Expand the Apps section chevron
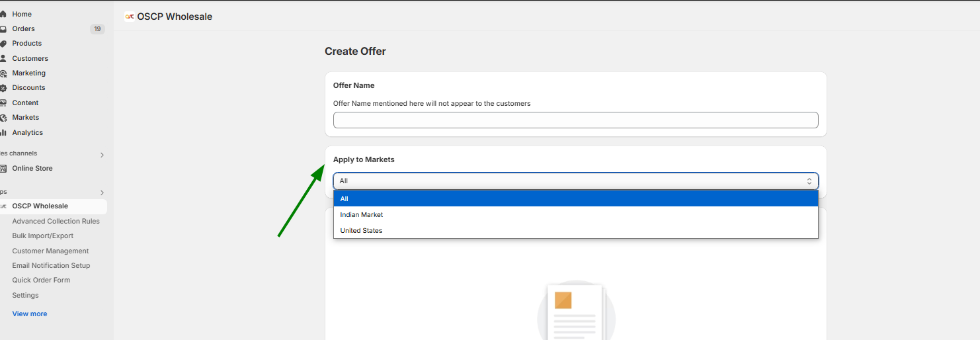This screenshot has width=980, height=340. click(102, 192)
